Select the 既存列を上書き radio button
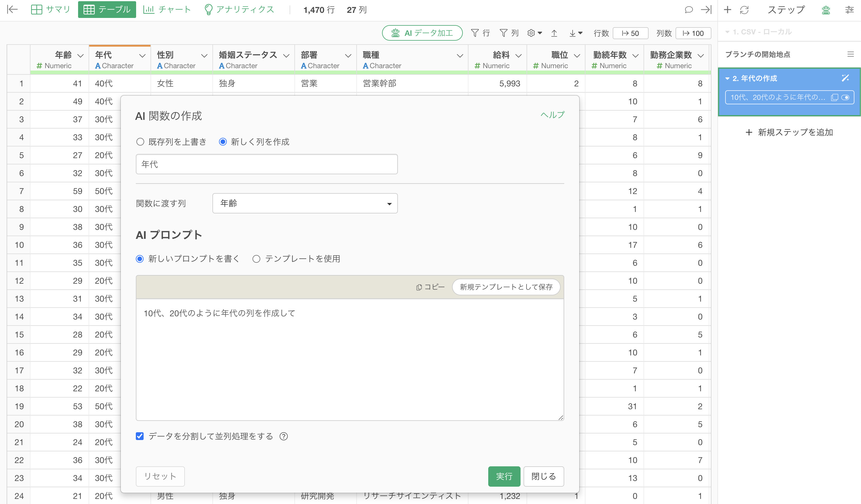This screenshot has height=504, width=861. (x=140, y=142)
